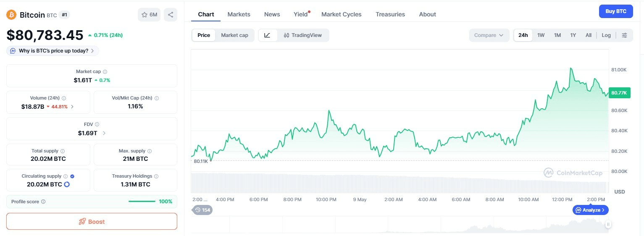Viewport: 644px width, 236px height.
Task: Expand the FDV details chevron
Action: click(x=104, y=133)
